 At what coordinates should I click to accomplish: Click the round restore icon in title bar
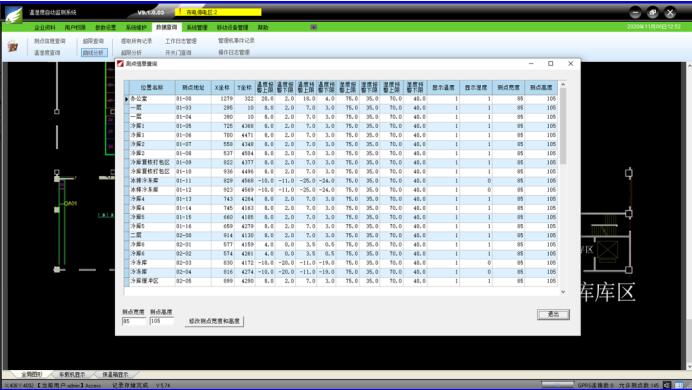[652, 13]
